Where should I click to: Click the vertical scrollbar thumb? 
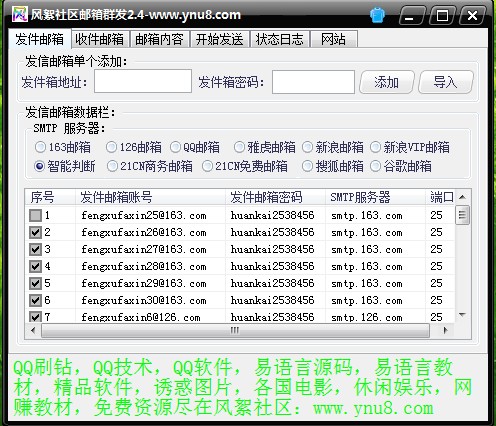(x=462, y=215)
